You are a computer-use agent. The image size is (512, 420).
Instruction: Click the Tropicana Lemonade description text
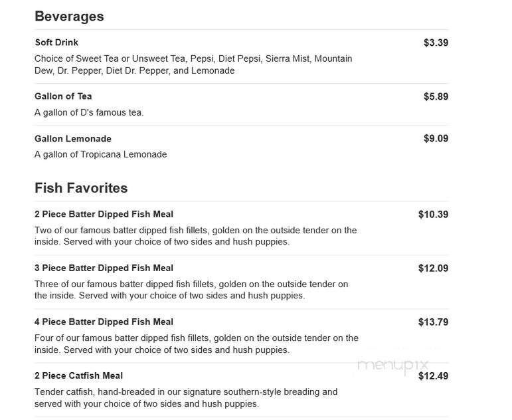100,154
